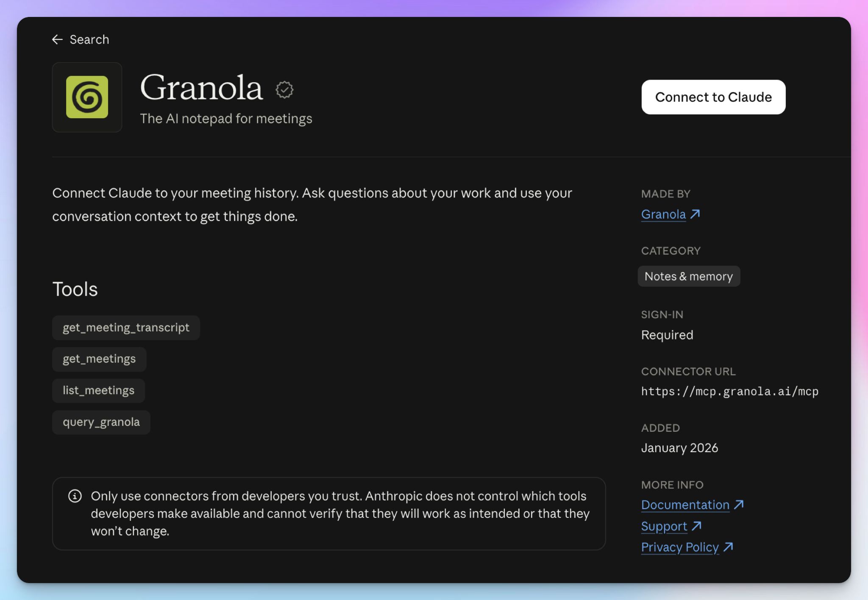Select the Notes & memory category tag
This screenshot has width=868, height=600.
[x=689, y=276]
